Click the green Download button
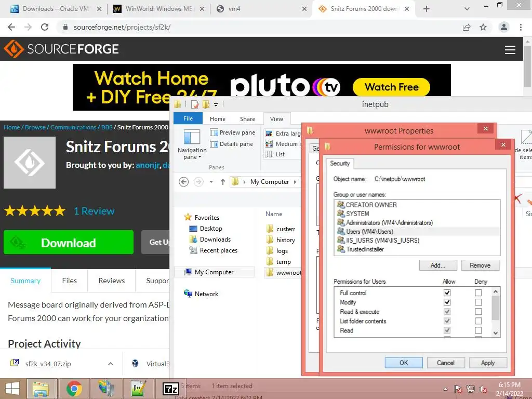The width and height of the screenshot is (532, 399). point(69,242)
